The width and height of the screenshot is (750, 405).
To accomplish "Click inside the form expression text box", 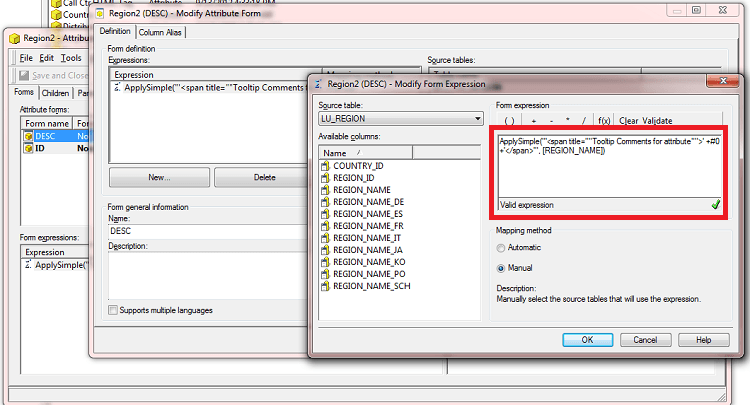I will [610, 170].
